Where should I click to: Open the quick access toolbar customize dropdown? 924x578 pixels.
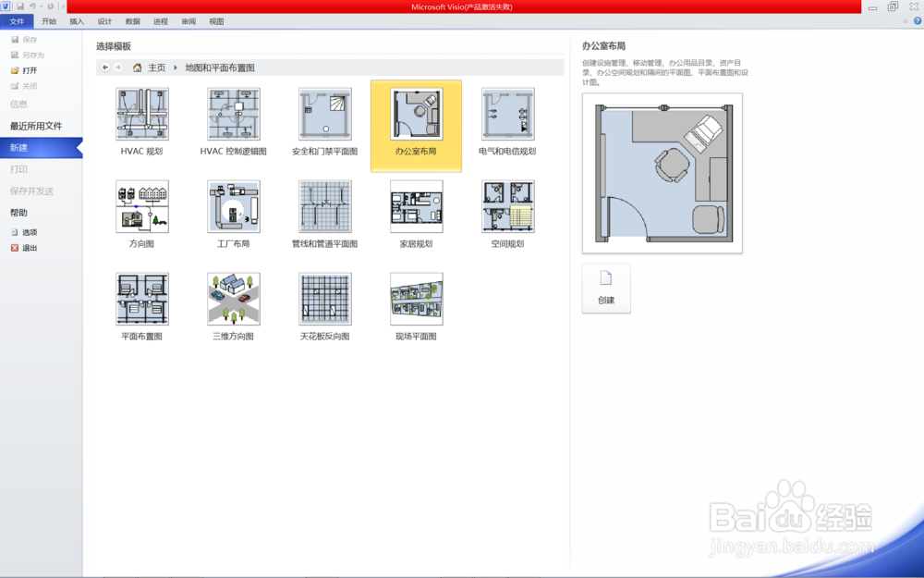pyautogui.click(x=63, y=6)
